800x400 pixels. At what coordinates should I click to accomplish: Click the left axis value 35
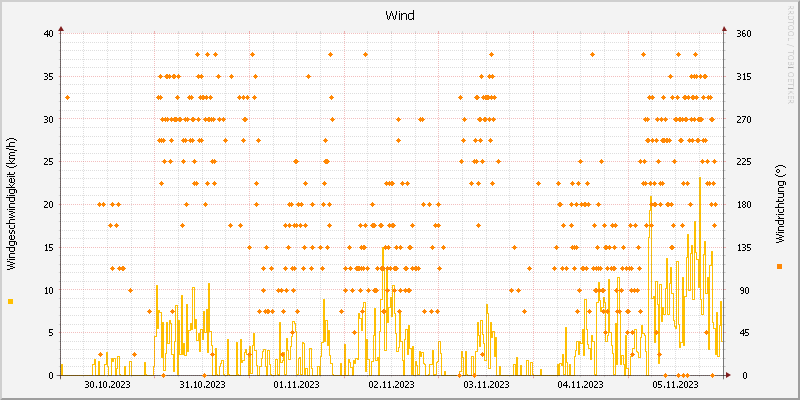click(x=48, y=77)
